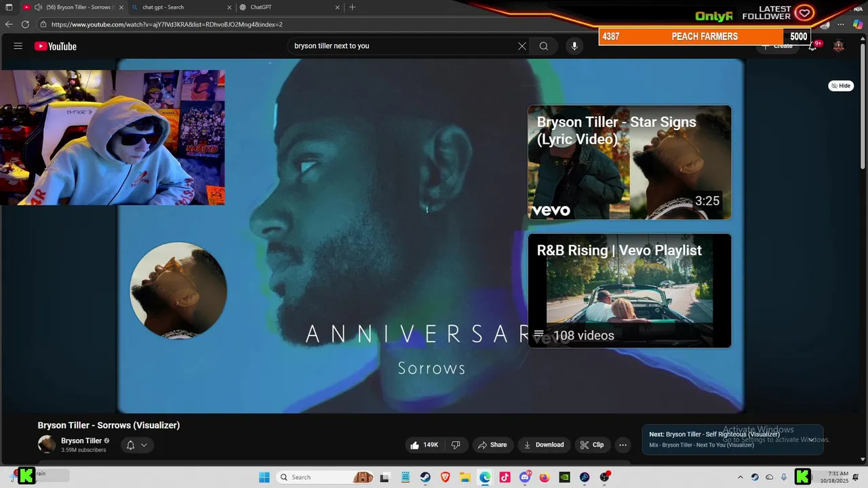868x488 pixels.
Task: Click the Bryson Tiller - Sorrows (Visualizer) title
Action: [108, 425]
